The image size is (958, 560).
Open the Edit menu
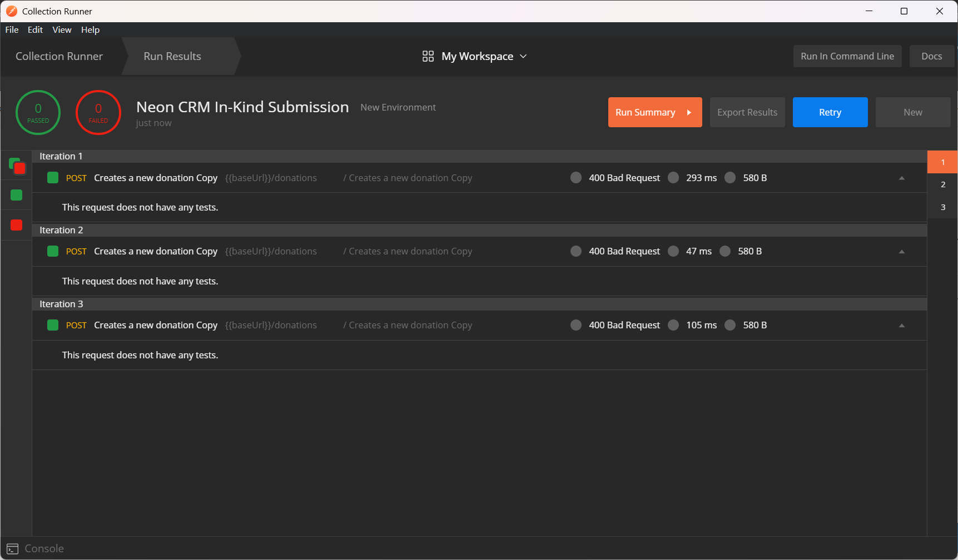coord(35,30)
